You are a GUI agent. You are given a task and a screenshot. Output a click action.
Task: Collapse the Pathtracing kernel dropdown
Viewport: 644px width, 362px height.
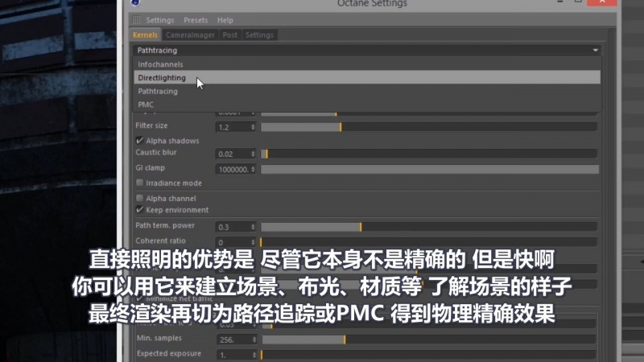click(x=367, y=50)
